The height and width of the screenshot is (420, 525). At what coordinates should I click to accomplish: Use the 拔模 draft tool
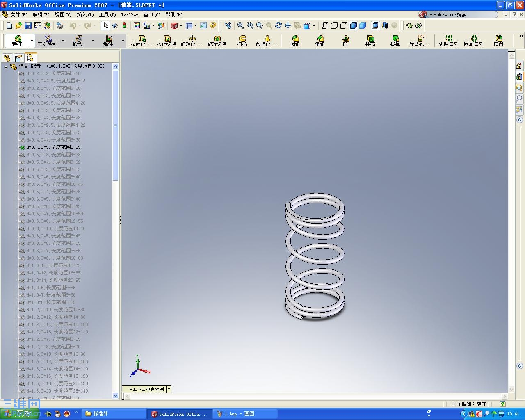pos(395,41)
